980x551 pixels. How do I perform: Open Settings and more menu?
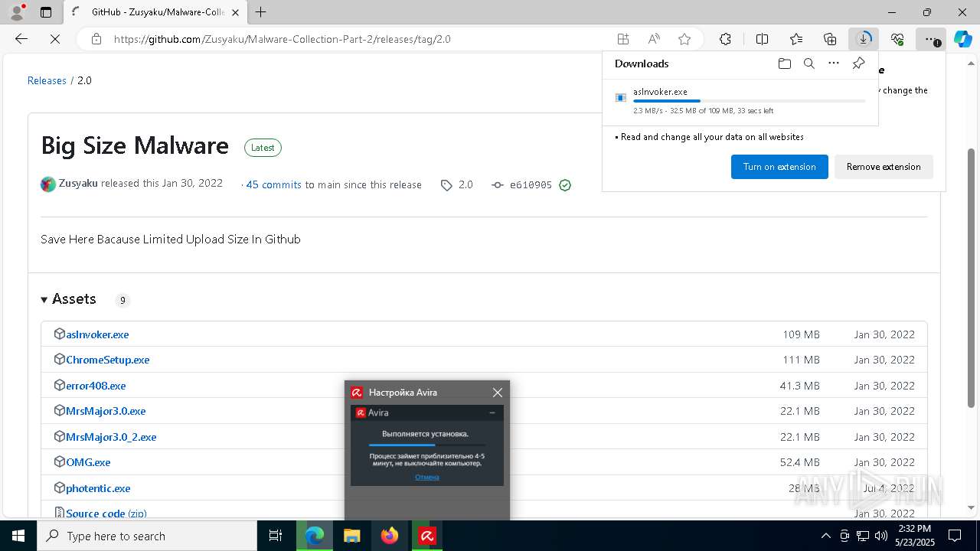[930, 39]
